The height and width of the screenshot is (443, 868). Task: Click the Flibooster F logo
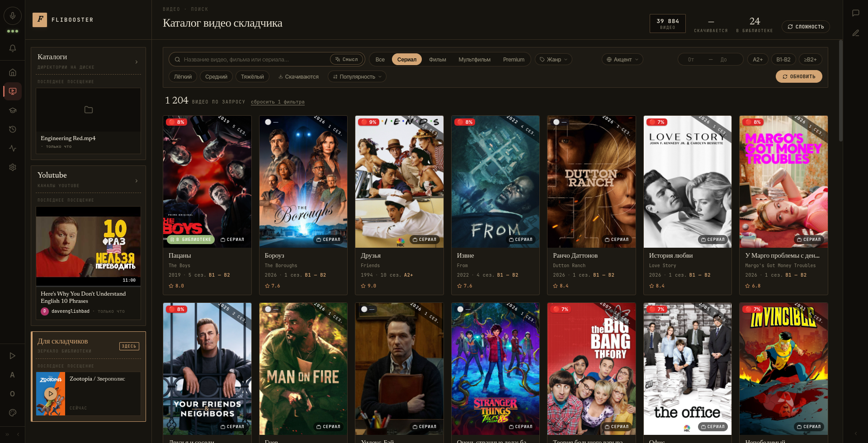[40, 20]
